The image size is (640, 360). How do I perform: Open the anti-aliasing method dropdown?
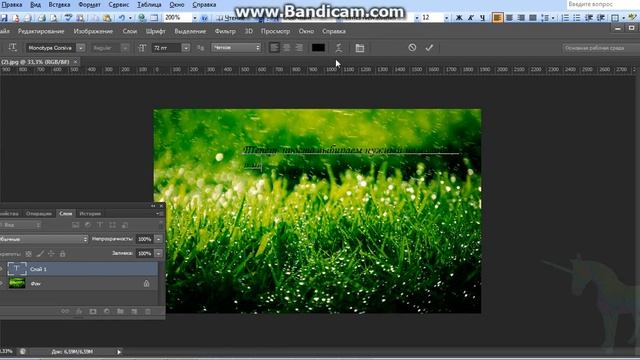(236, 48)
